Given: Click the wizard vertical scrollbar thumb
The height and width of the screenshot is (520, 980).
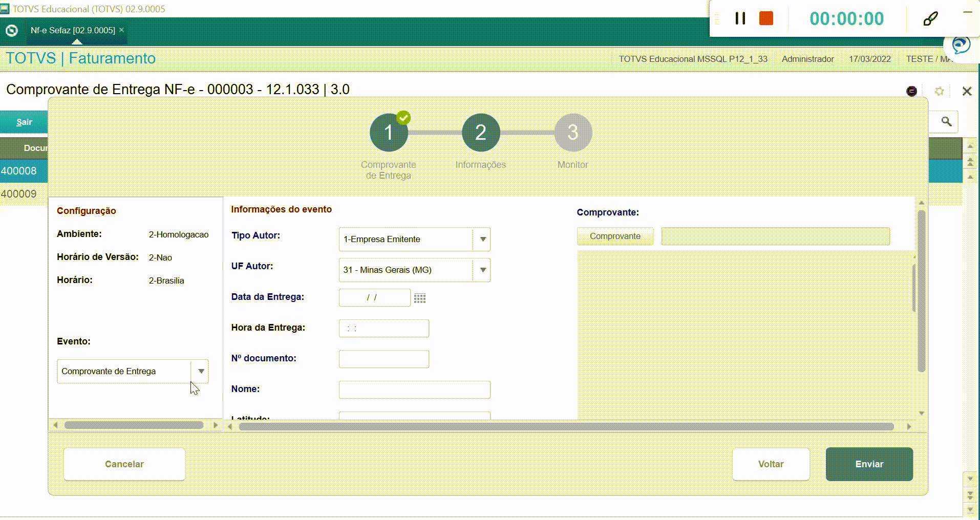Looking at the screenshot, I should click(x=922, y=291).
